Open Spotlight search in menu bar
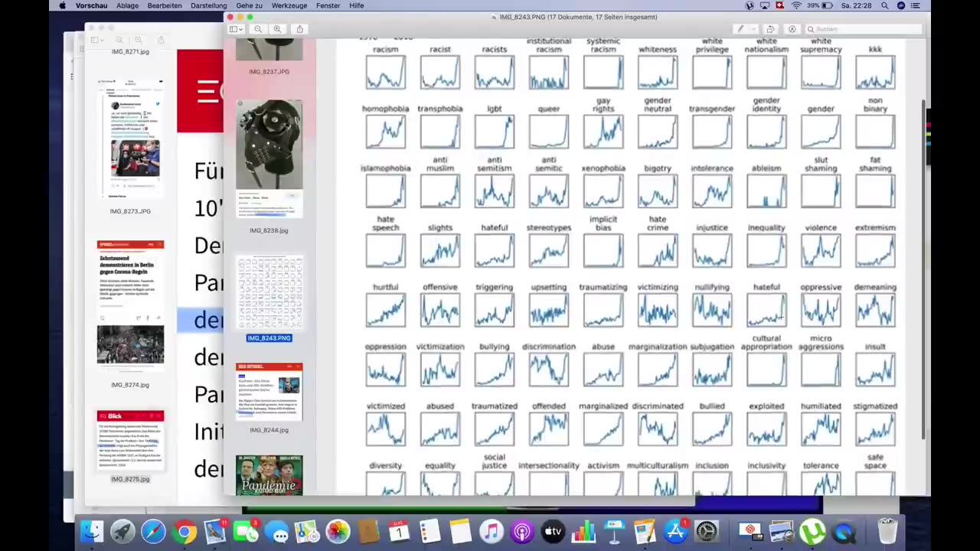The image size is (980, 551). pyautogui.click(x=885, y=5)
